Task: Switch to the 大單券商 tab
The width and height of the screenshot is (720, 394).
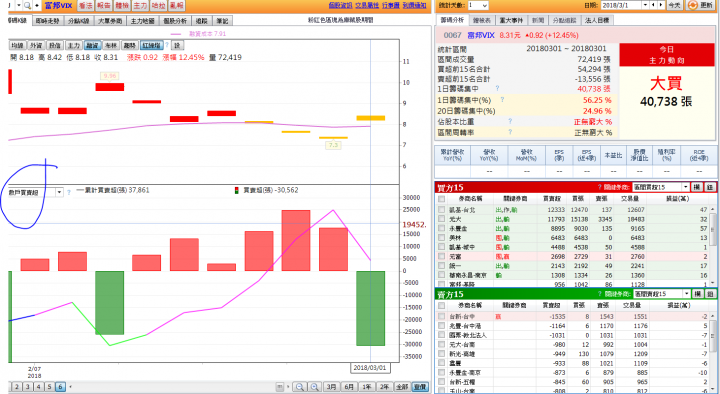Action: click(x=110, y=21)
